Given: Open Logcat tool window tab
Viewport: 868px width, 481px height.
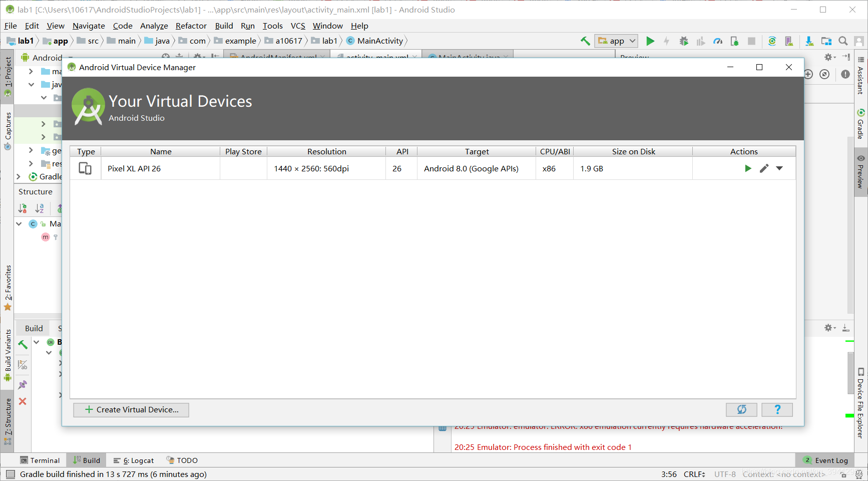Looking at the screenshot, I should point(134,460).
